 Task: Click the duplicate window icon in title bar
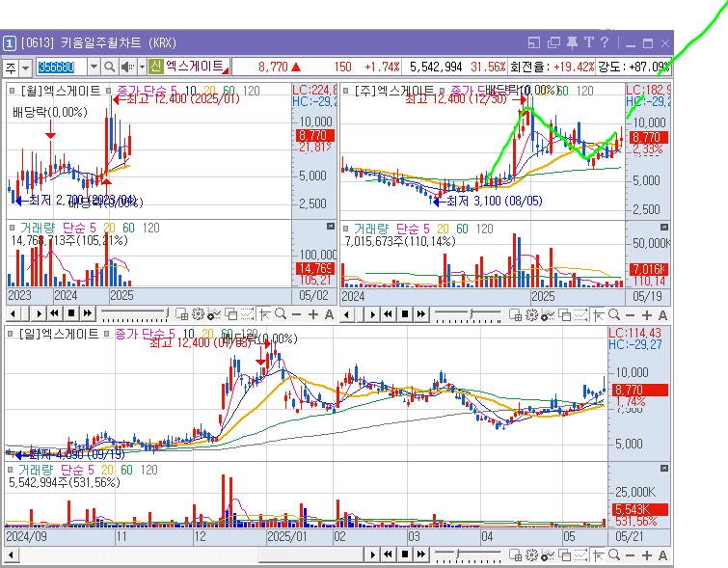[553, 43]
